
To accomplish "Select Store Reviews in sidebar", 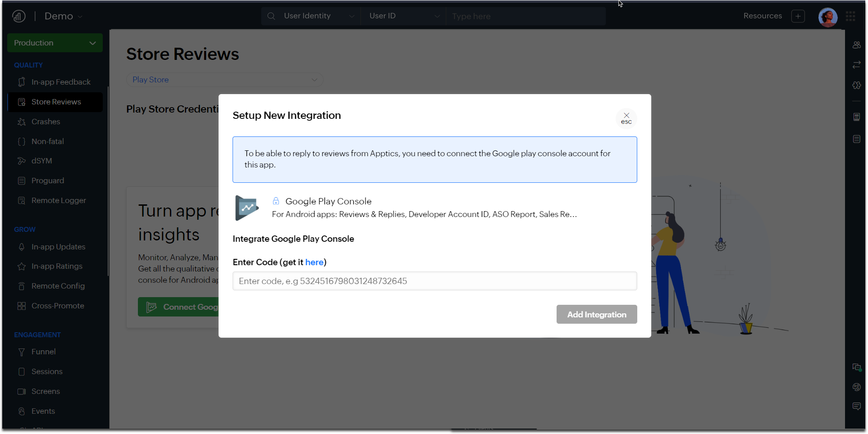I will pos(55,102).
